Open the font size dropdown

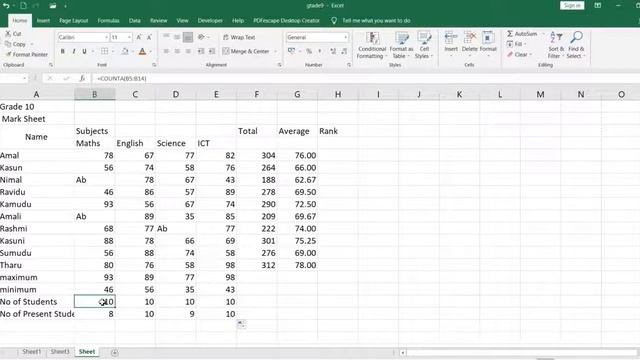click(129, 37)
